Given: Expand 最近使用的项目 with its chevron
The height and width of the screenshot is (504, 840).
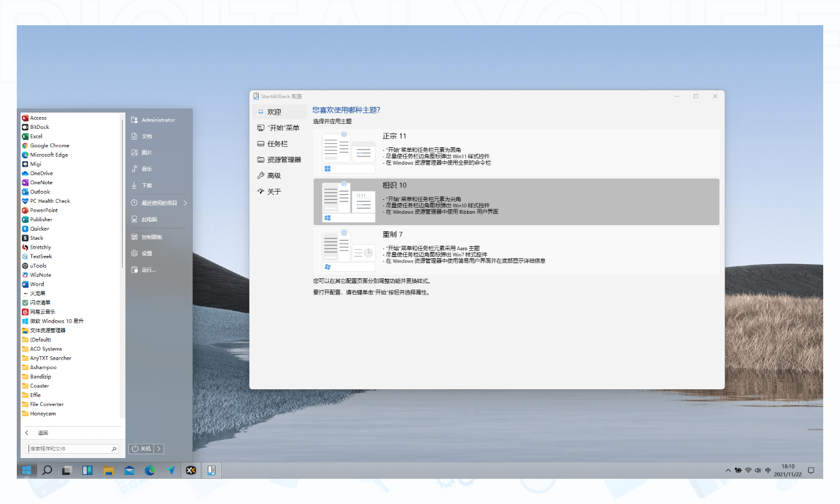Looking at the screenshot, I should point(185,203).
